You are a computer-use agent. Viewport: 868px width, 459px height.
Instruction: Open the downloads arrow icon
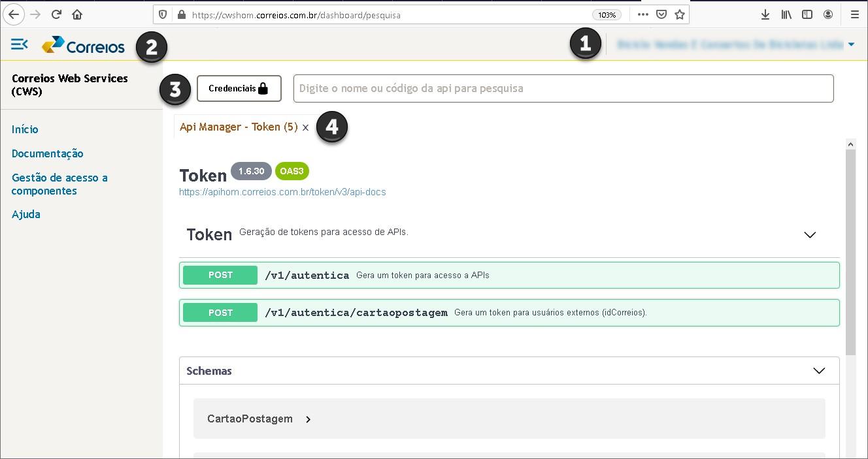[x=765, y=14]
